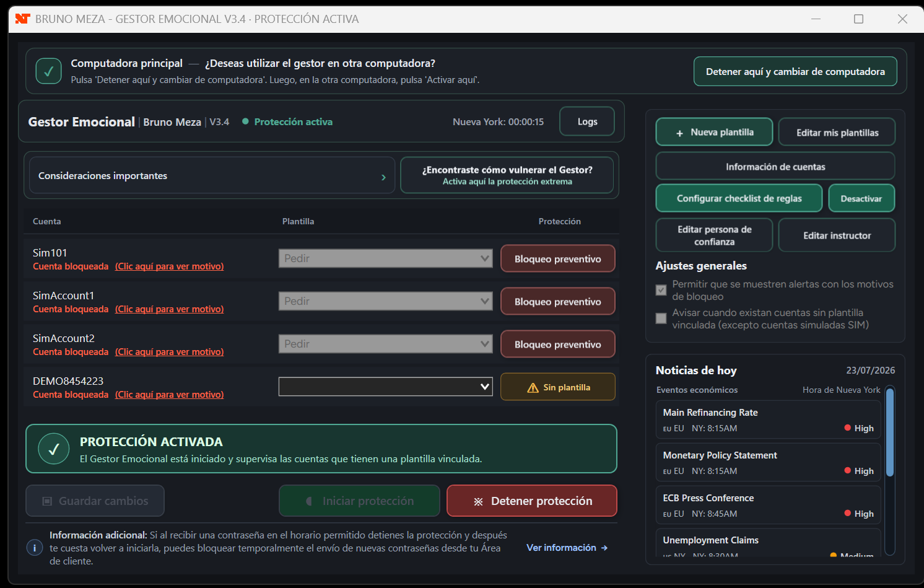
Task: Click the red High dot for Main Refinancing Rate
Action: [848, 428]
